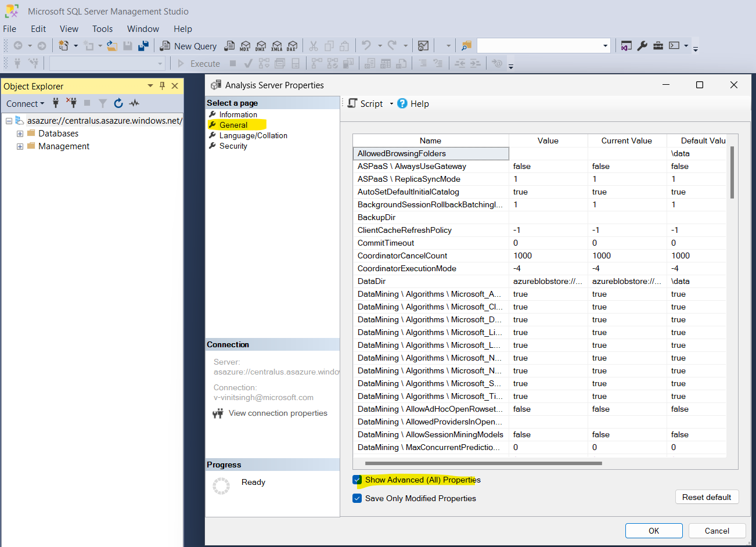Open the Activity Monitor icon
The height and width of the screenshot is (547, 756).
pyautogui.click(x=423, y=46)
